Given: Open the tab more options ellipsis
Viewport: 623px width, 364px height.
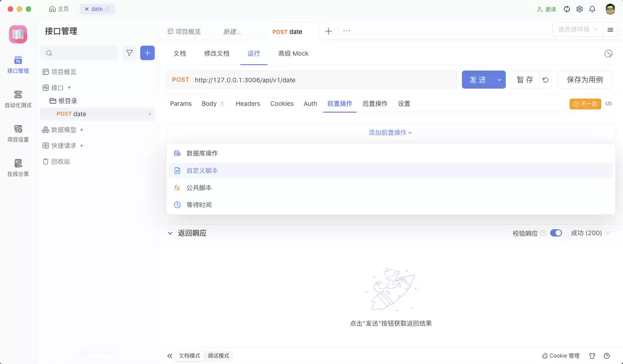Looking at the screenshot, I should [x=347, y=31].
